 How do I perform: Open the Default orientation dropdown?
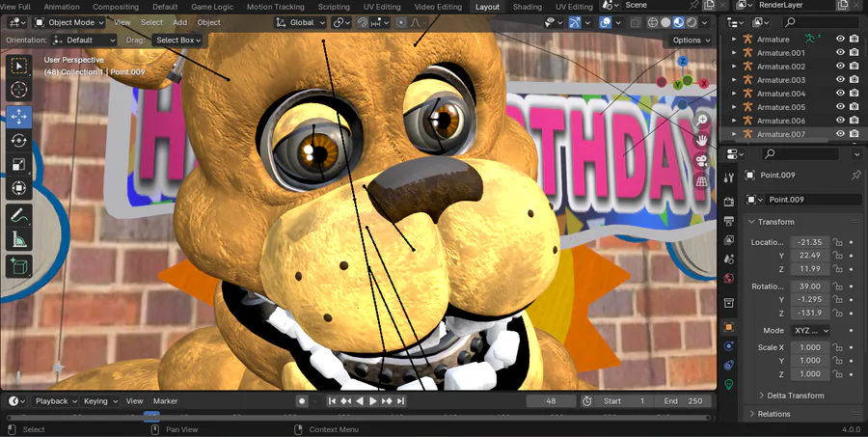click(84, 40)
